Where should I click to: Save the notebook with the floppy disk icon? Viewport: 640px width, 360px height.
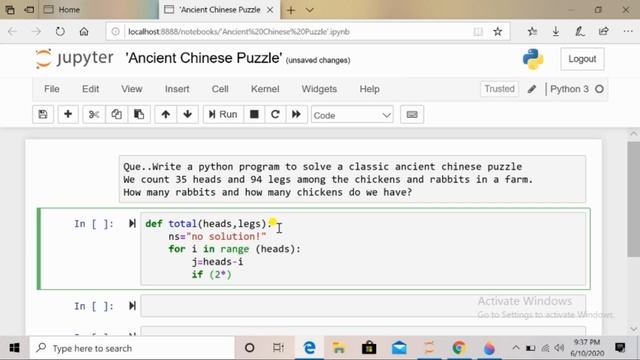43,115
